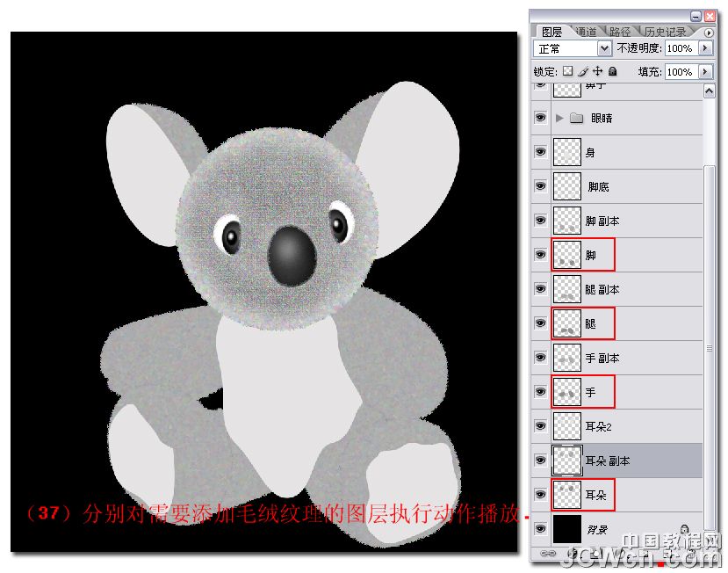The image size is (728, 573).
Task: Enable lock all padlock icon
Action: [x=613, y=71]
